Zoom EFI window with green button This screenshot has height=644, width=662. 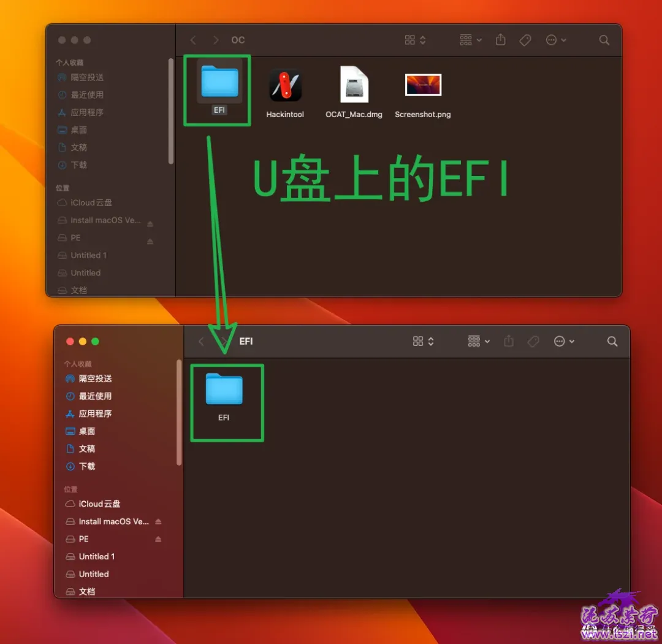pyautogui.click(x=96, y=342)
